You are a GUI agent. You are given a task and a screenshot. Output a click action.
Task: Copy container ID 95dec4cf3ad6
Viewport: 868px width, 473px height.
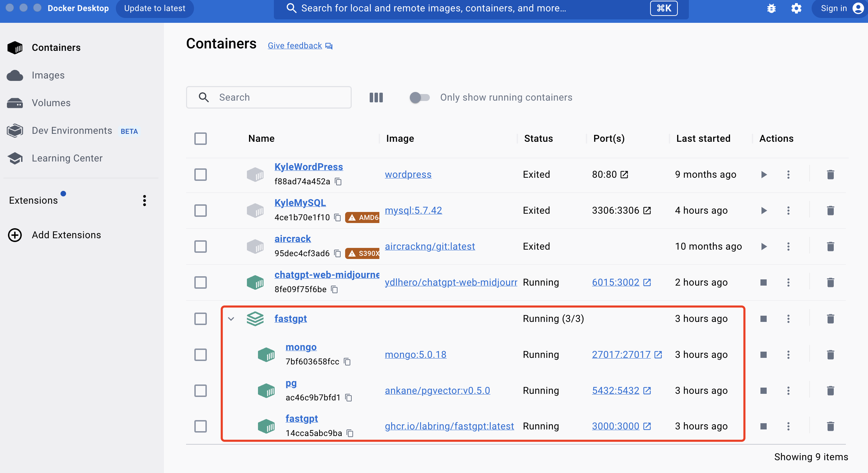point(338,253)
